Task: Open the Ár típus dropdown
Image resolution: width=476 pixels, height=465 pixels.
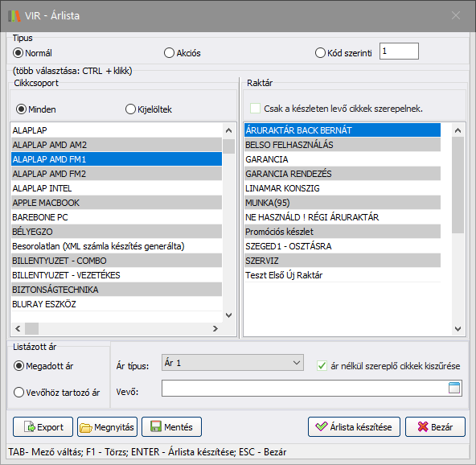Action: coord(232,363)
